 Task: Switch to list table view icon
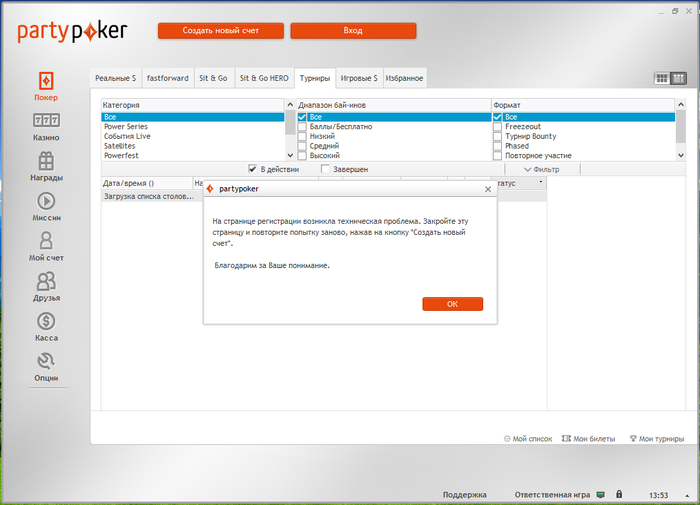pyautogui.click(x=678, y=79)
